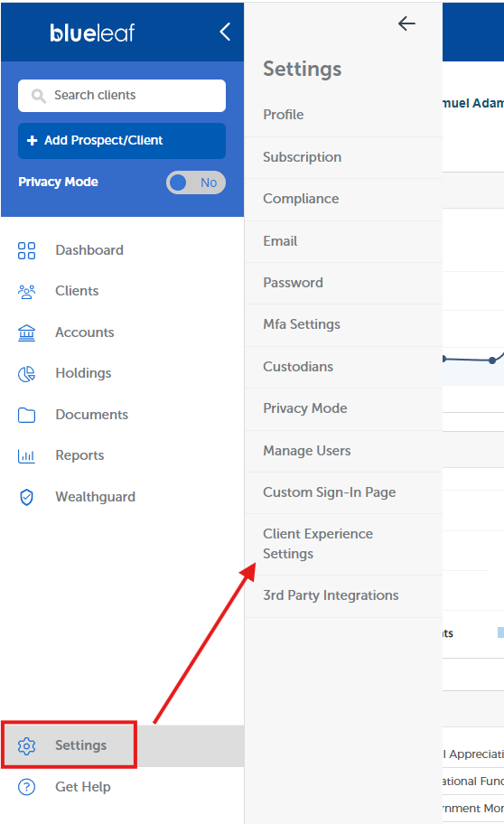Viewport: 504px width, 824px height.
Task: Toggle the Privacy Mode switch
Action: click(196, 183)
